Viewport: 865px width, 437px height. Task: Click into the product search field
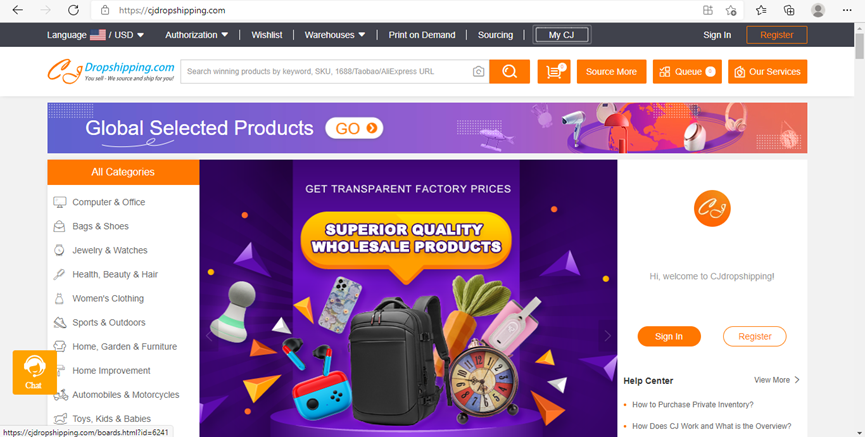point(327,72)
